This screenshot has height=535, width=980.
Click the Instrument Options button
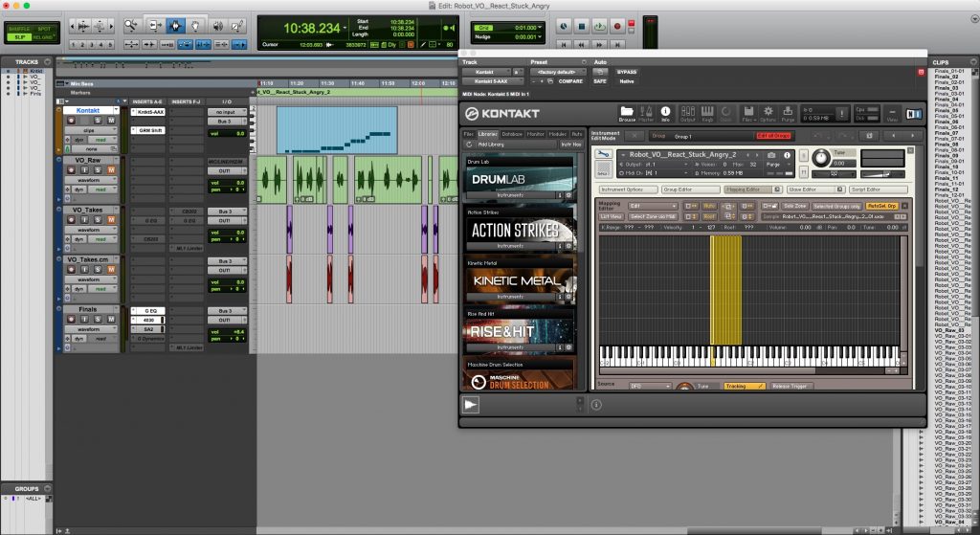tap(628, 189)
